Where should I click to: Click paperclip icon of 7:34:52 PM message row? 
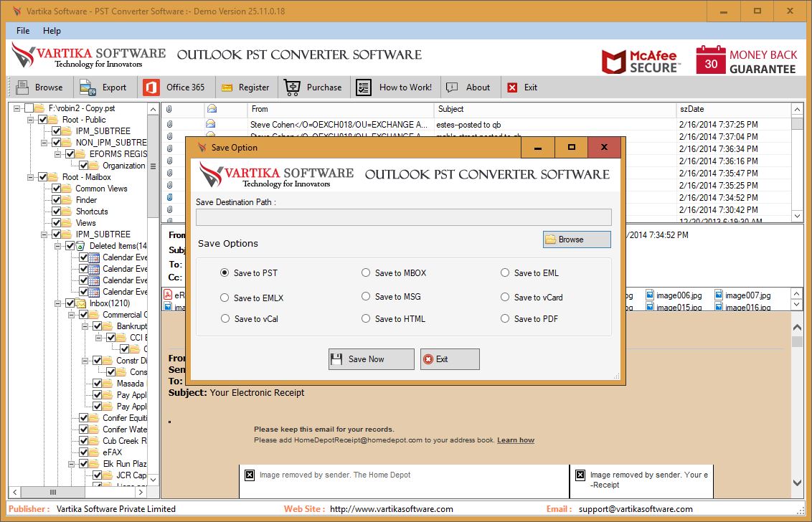pos(169,197)
